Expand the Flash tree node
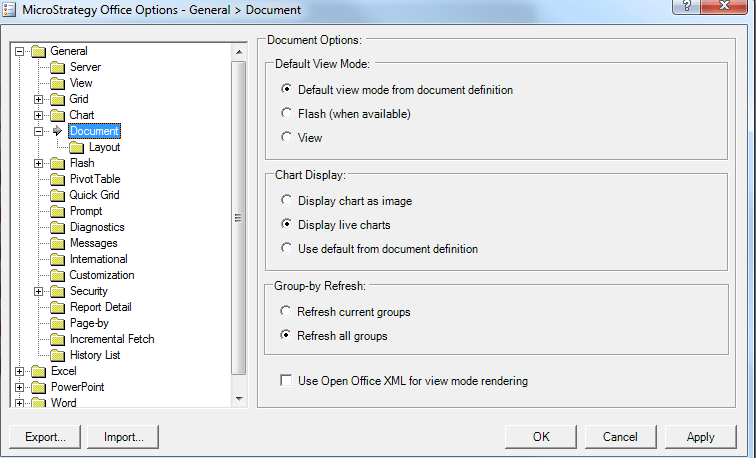756x458 pixels. coord(39,163)
